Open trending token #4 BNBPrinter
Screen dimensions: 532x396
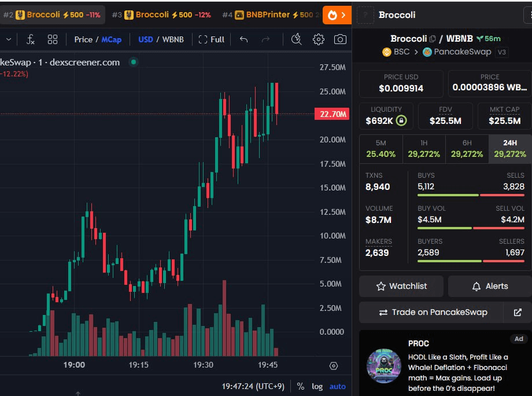(271, 15)
